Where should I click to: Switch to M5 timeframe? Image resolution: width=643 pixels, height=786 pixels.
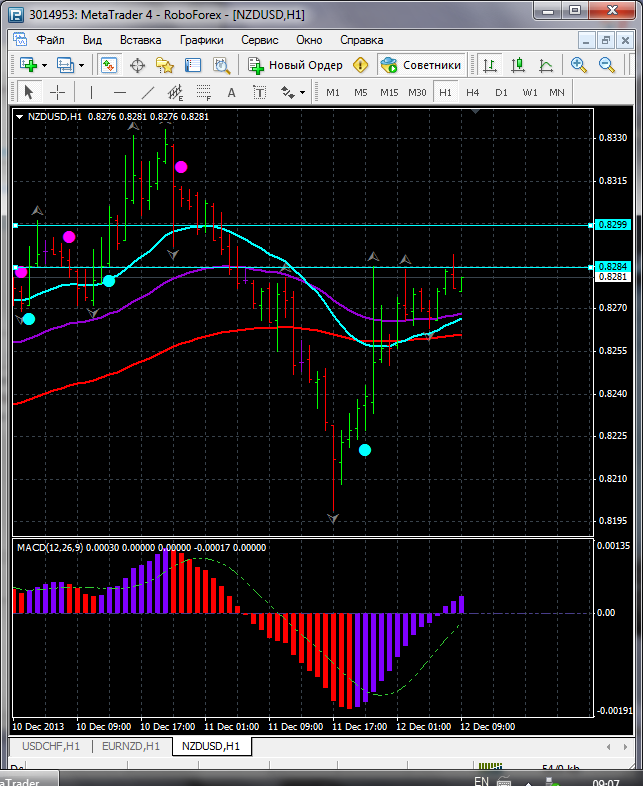[x=361, y=92]
